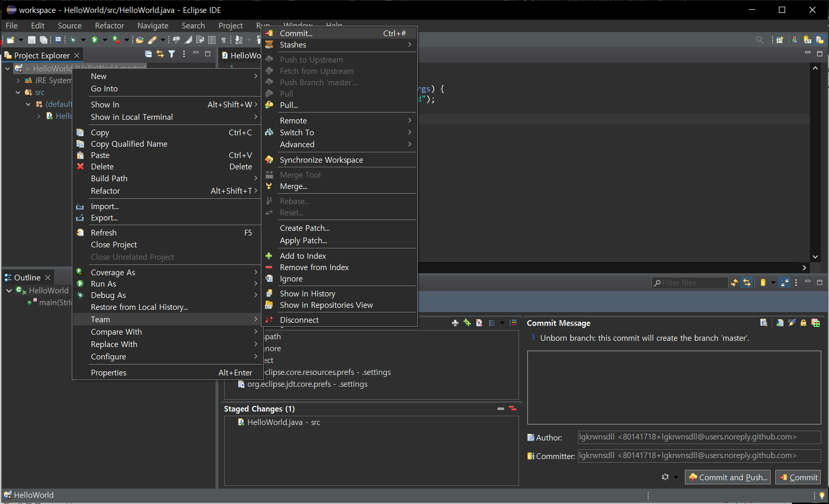Click the Save All toolbar icon
The width and height of the screenshot is (829, 504).
(43, 40)
